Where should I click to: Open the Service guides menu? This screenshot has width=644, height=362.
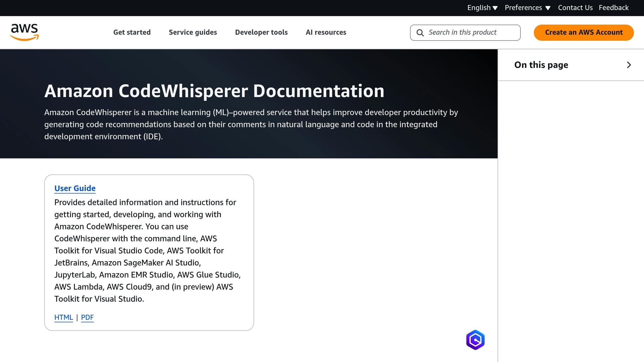[193, 32]
